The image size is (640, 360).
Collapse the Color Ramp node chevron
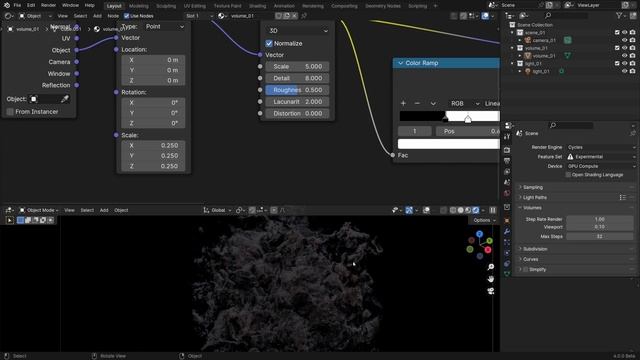coord(400,63)
